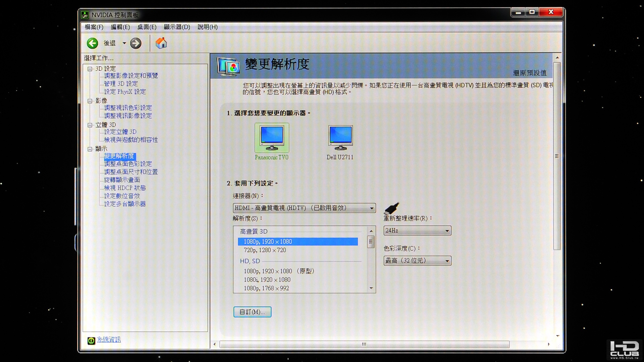
Task: Click the gray Forward arrow icon
Action: point(136,43)
